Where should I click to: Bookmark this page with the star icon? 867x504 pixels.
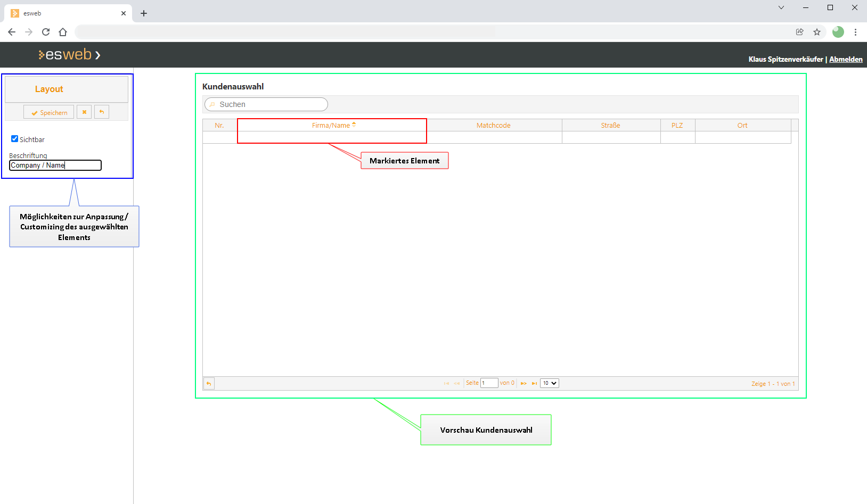click(x=817, y=32)
